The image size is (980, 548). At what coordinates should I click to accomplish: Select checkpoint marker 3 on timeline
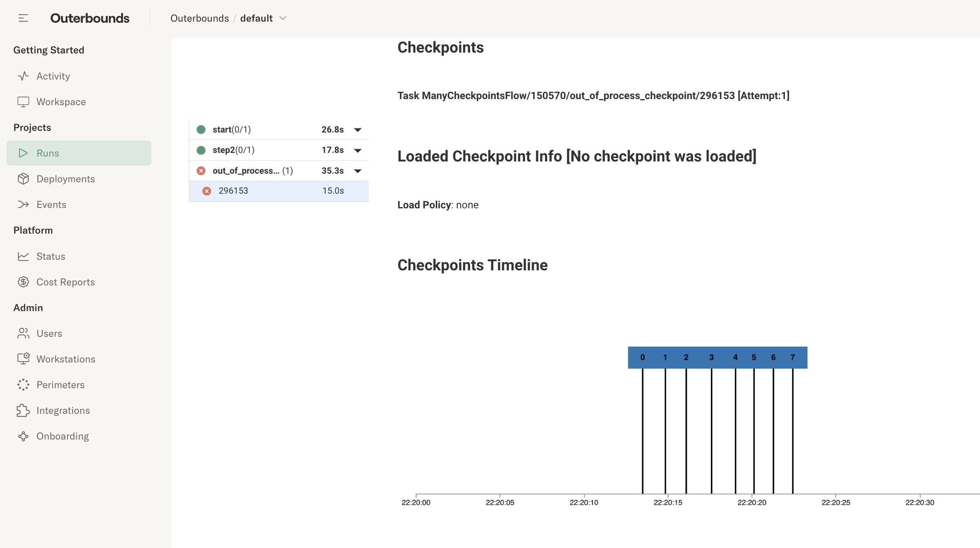[x=711, y=358]
